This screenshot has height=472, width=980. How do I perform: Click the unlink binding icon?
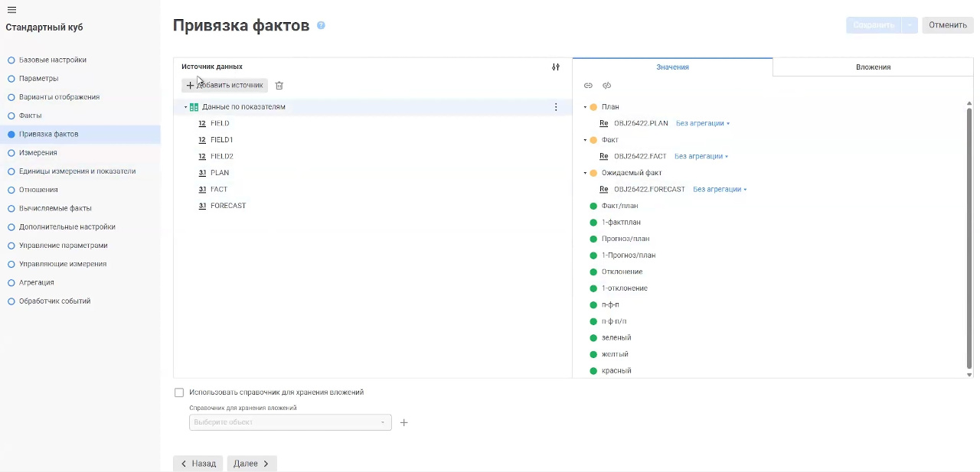[606, 86]
